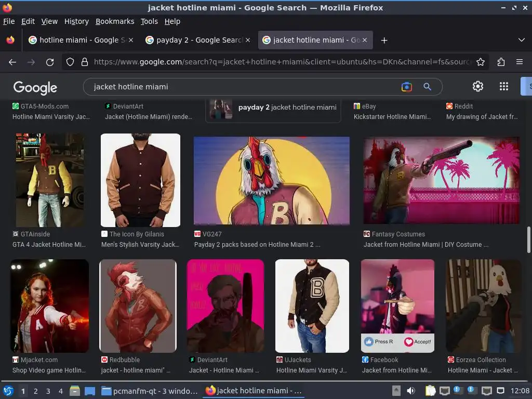Go back to the previous page
The height and width of the screenshot is (399, 532).
coord(12,62)
